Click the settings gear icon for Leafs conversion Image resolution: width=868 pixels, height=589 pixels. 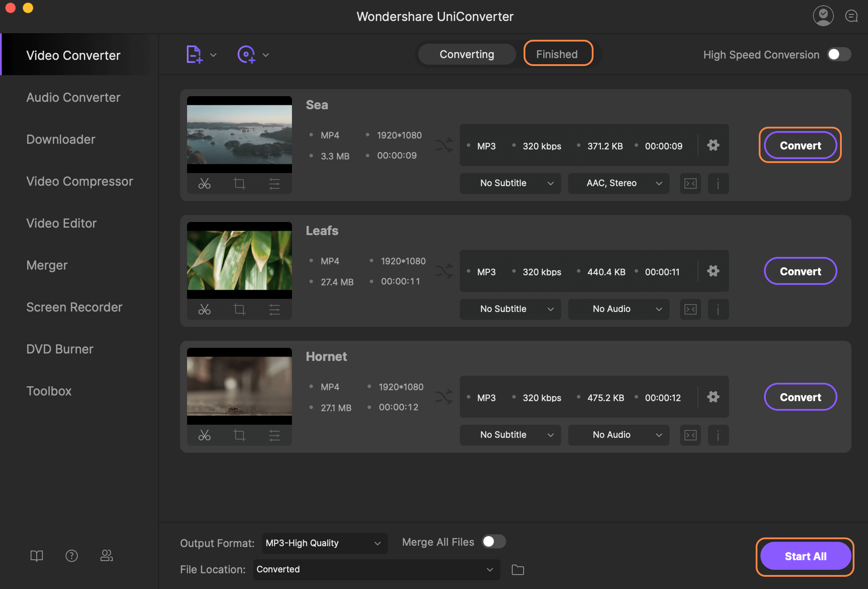pos(713,270)
